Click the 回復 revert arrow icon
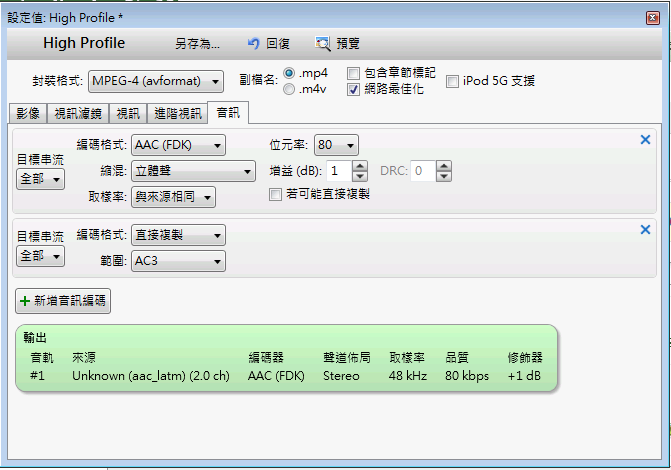Screen dimensions: 671x470 [253, 43]
